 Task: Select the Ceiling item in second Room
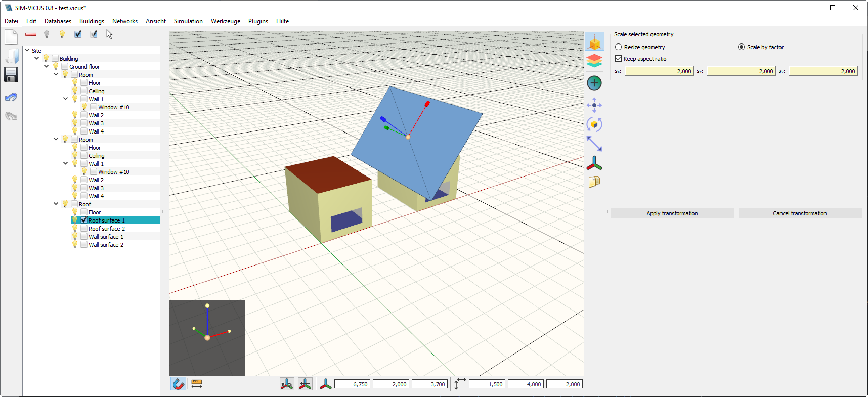coord(97,156)
